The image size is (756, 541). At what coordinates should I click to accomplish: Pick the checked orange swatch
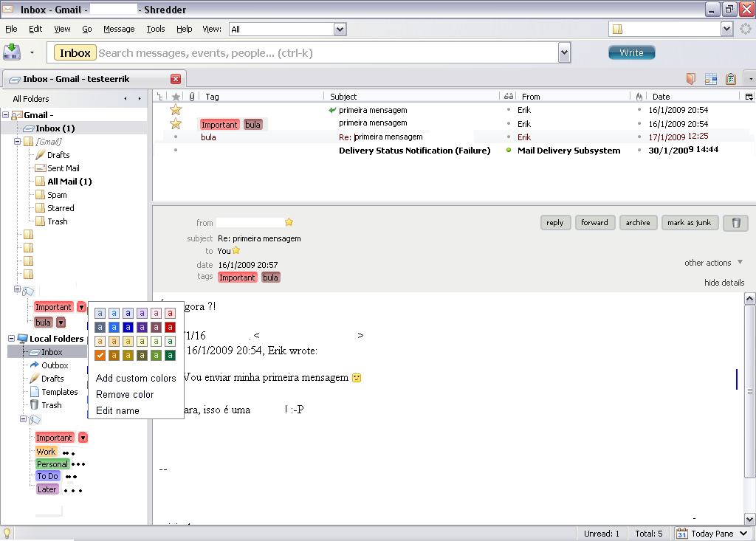[100, 355]
